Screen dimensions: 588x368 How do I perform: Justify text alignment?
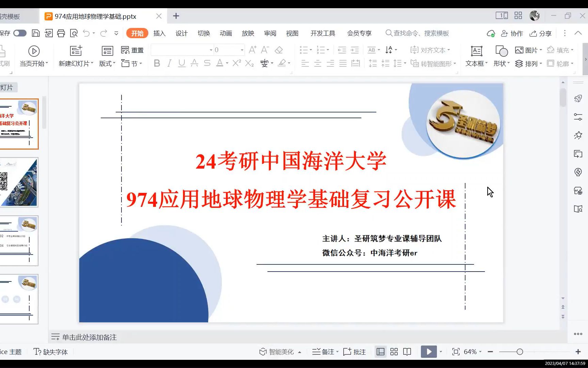343,63
